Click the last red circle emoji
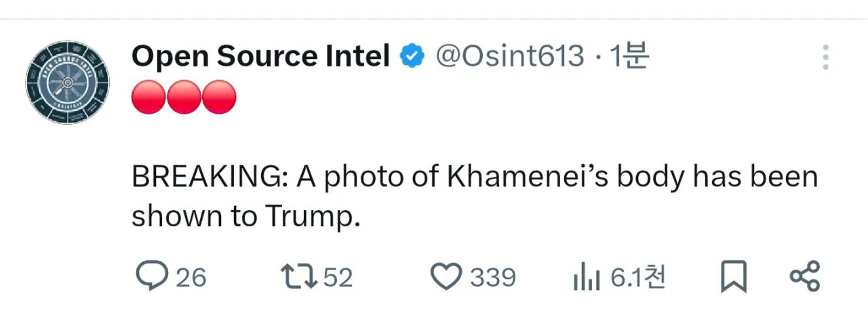The width and height of the screenshot is (868, 313). point(219,96)
